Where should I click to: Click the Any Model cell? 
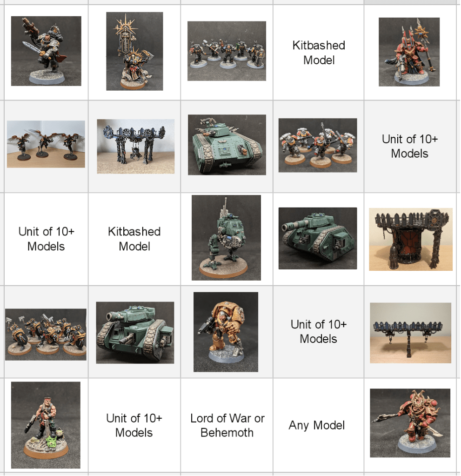(318, 425)
